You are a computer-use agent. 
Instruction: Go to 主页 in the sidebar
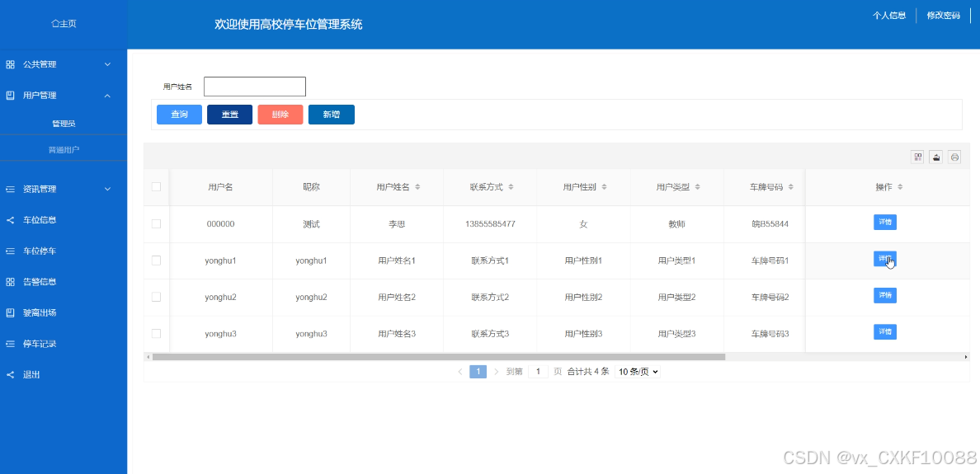[64, 24]
